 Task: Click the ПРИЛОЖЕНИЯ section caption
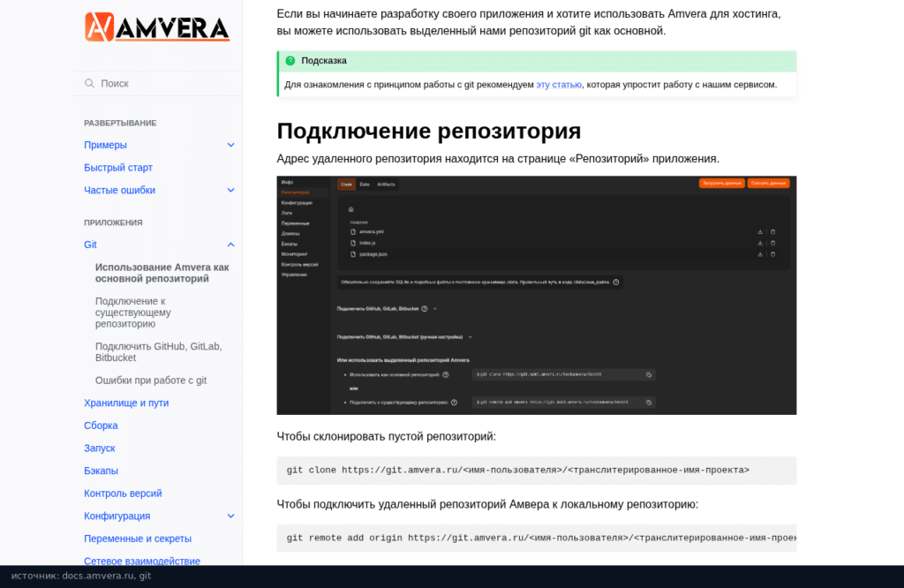pyautogui.click(x=113, y=222)
